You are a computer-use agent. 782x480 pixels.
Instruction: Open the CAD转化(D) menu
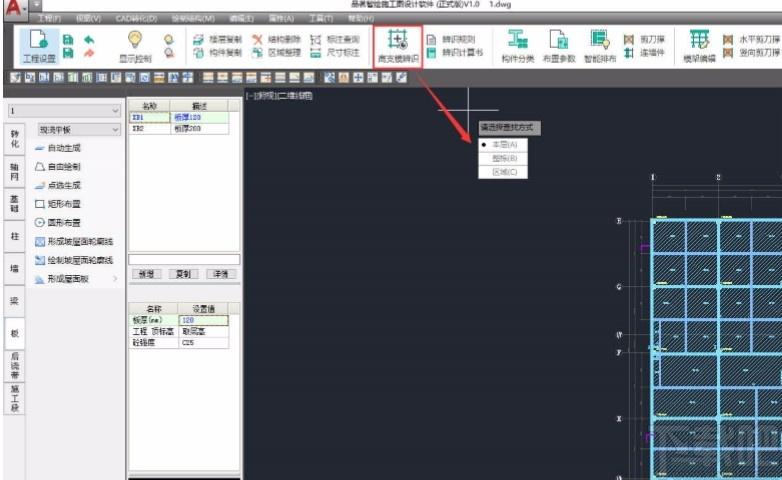[x=136, y=18]
